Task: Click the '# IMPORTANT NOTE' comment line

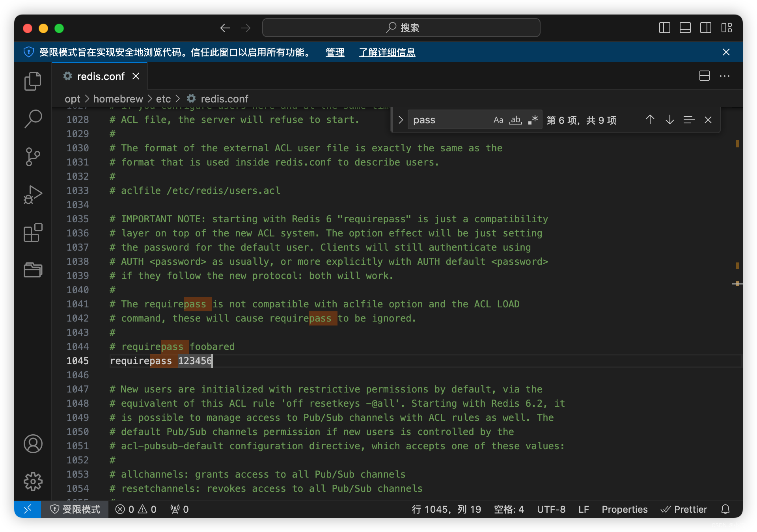Action: pos(329,219)
